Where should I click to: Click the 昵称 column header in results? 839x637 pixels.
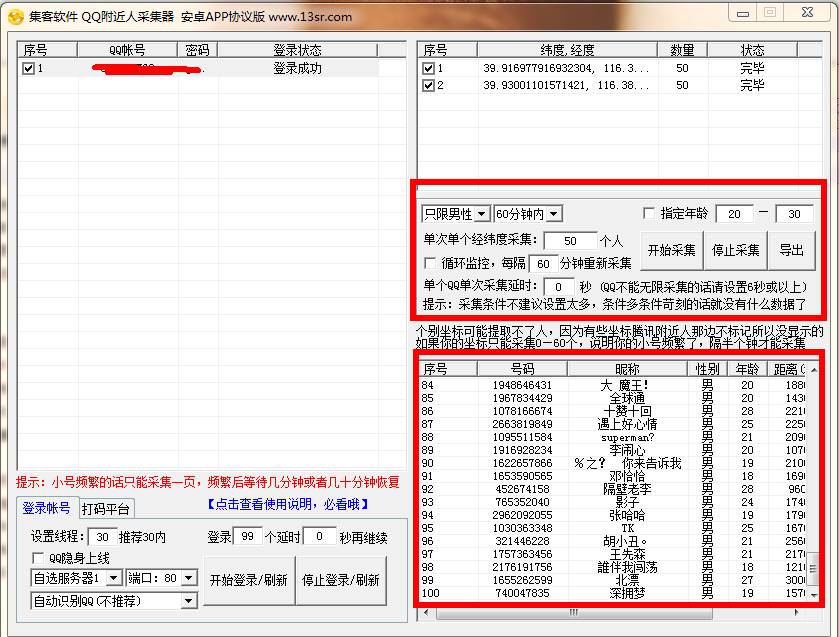627,369
